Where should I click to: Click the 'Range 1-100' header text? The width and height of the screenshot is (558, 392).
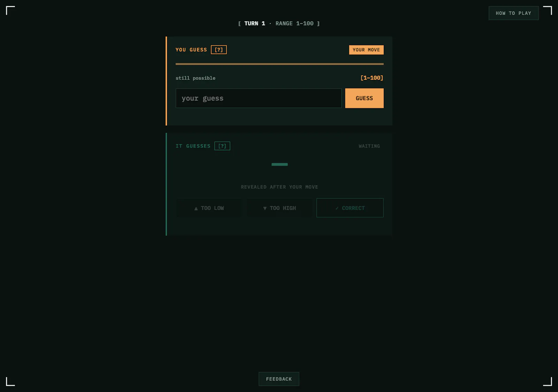click(x=294, y=23)
